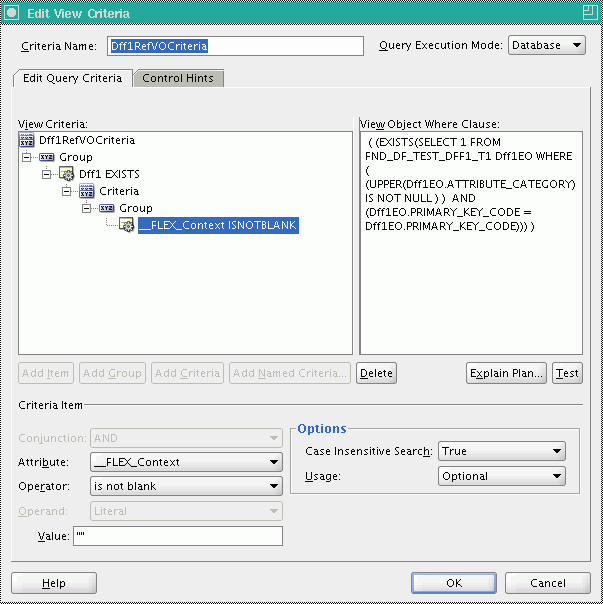Viewport: 603px width, 604px height.
Task: Click the icon beside the Criteria node
Action: (87, 191)
